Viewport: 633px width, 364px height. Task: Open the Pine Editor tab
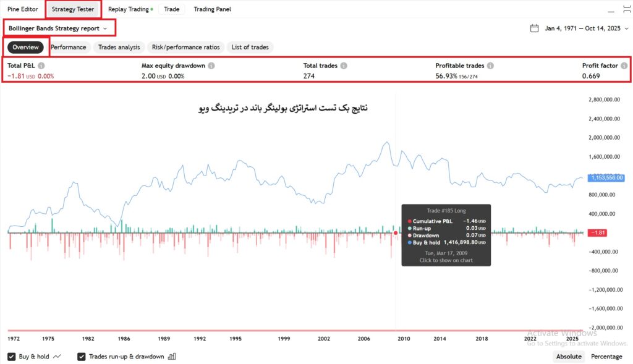point(22,9)
